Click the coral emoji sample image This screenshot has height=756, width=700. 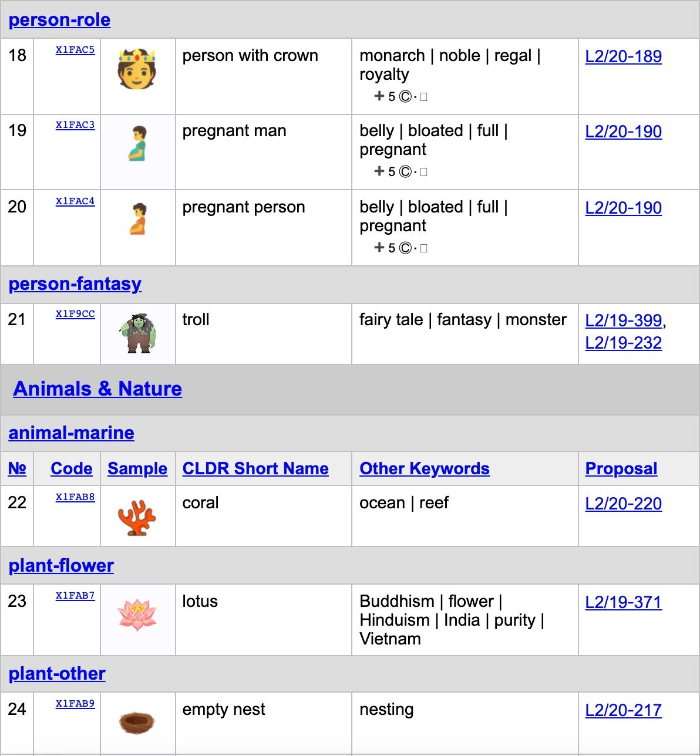coord(137,515)
